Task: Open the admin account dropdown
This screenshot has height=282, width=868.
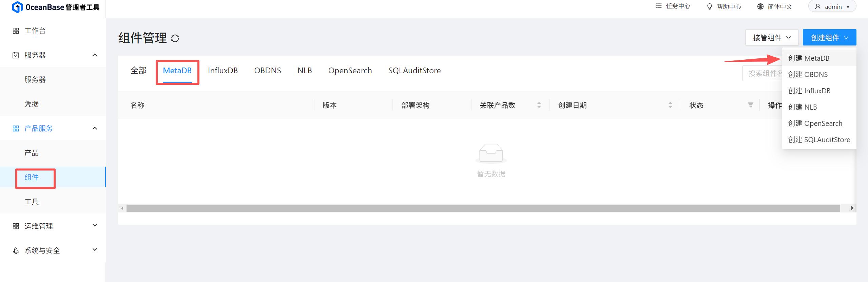Action: click(832, 7)
